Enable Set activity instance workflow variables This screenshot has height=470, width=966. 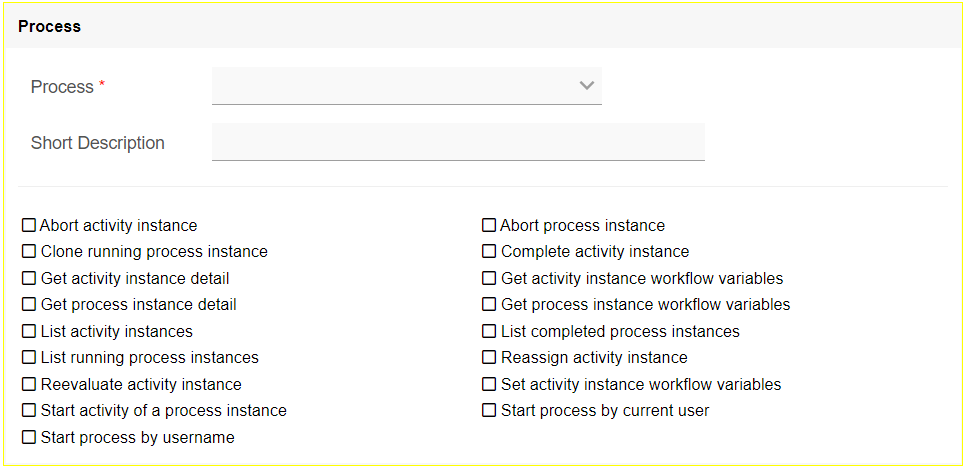pyautogui.click(x=489, y=385)
